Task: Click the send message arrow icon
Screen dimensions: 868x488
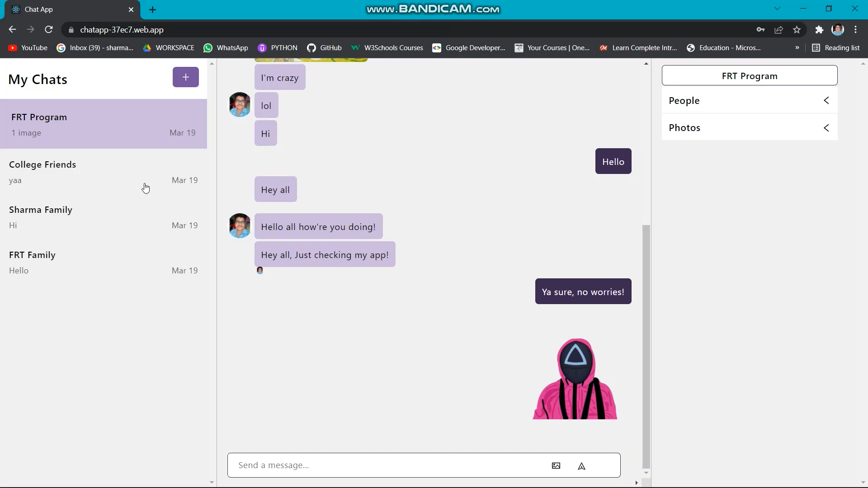Action: (582, 466)
